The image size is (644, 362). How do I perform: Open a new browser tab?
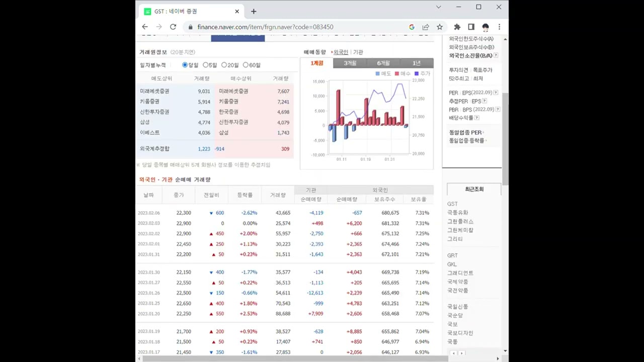coord(254,11)
